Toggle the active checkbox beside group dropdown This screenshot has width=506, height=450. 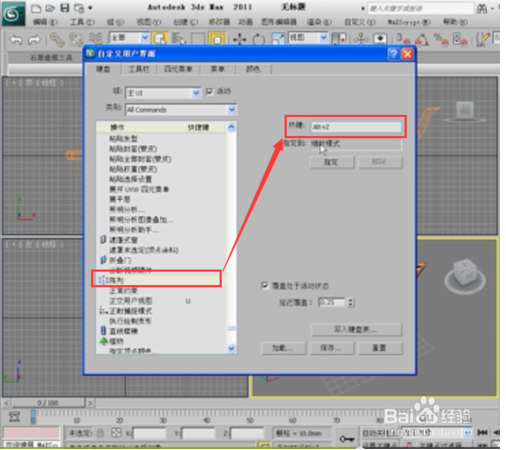pos(209,91)
